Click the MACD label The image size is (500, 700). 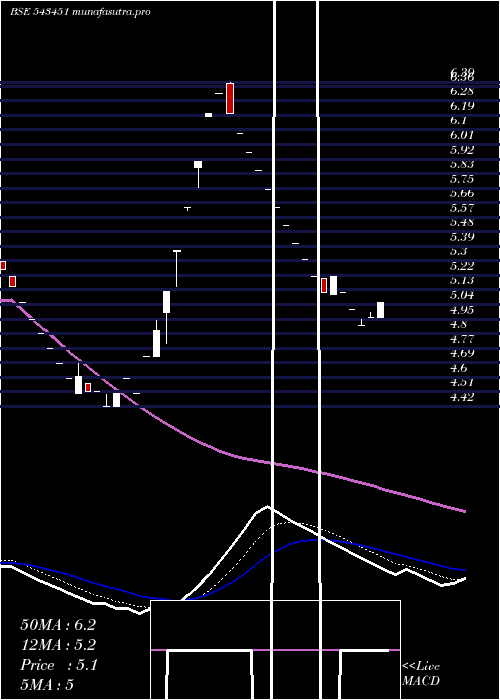(x=421, y=681)
